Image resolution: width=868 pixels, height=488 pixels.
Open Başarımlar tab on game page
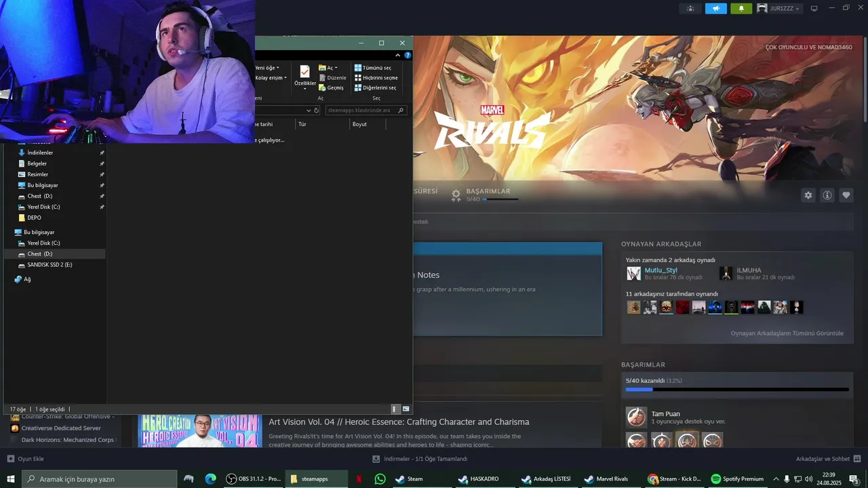(488, 191)
